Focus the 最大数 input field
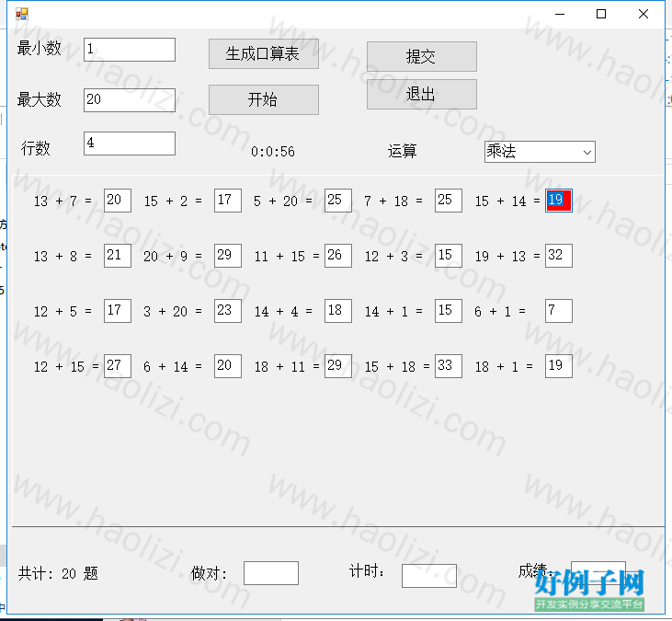This screenshot has height=621, width=672. [130, 100]
